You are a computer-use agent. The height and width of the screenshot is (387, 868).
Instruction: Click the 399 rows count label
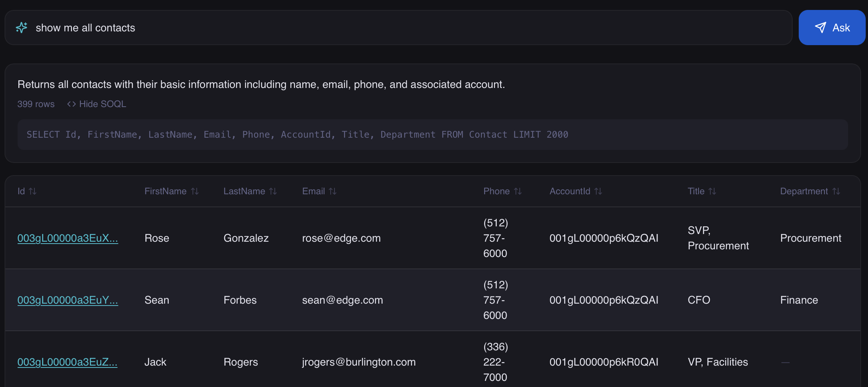36,104
